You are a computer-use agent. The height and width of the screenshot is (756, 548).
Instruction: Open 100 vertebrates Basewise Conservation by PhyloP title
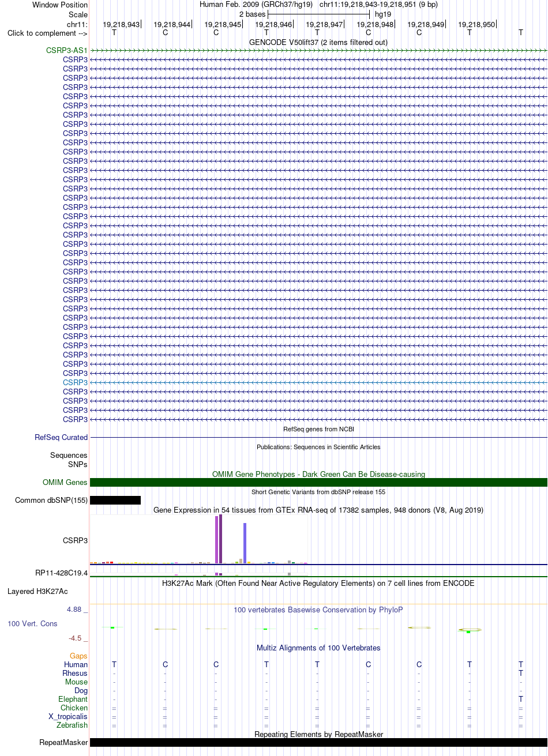(318, 610)
